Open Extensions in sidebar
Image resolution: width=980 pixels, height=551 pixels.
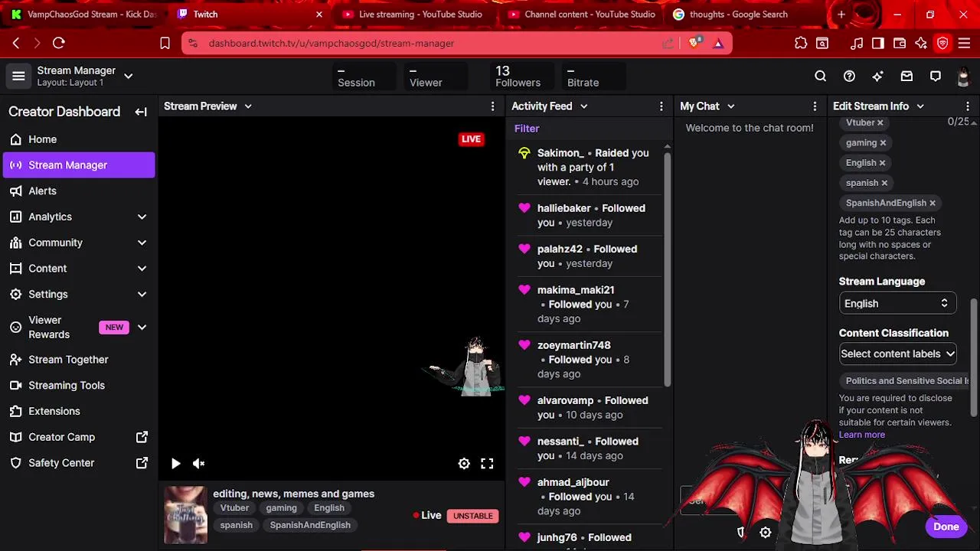pyautogui.click(x=78, y=411)
